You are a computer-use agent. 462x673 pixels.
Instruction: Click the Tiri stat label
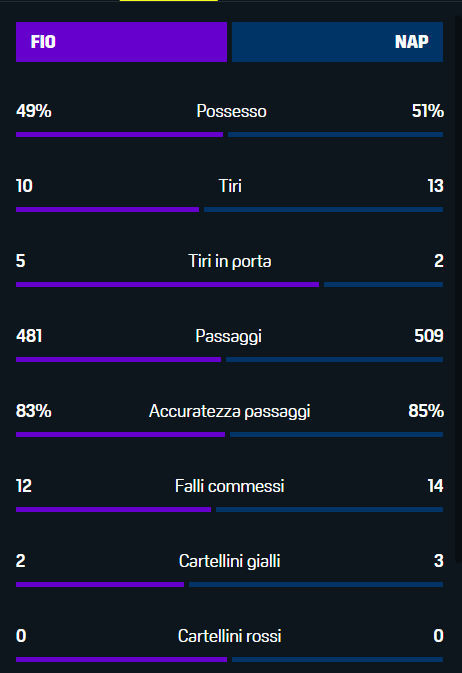click(x=230, y=186)
